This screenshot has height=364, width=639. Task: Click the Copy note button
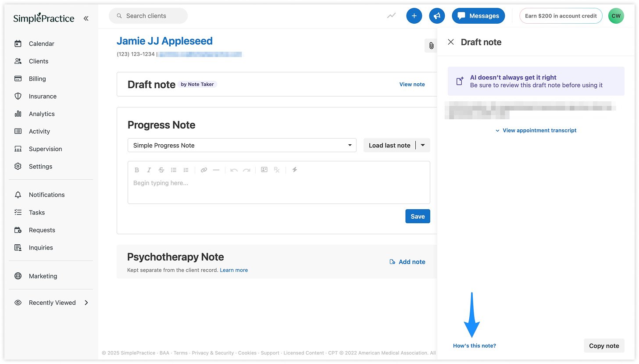point(604,346)
